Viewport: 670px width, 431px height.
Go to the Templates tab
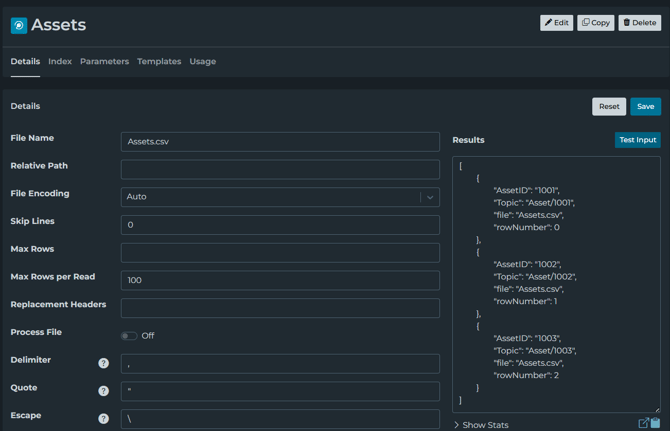coord(159,62)
